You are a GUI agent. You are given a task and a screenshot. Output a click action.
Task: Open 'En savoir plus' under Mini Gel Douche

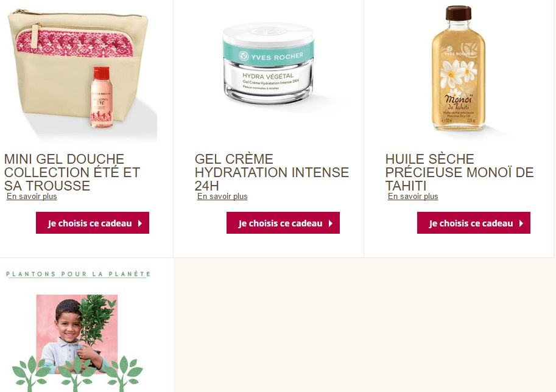coord(32,197)
